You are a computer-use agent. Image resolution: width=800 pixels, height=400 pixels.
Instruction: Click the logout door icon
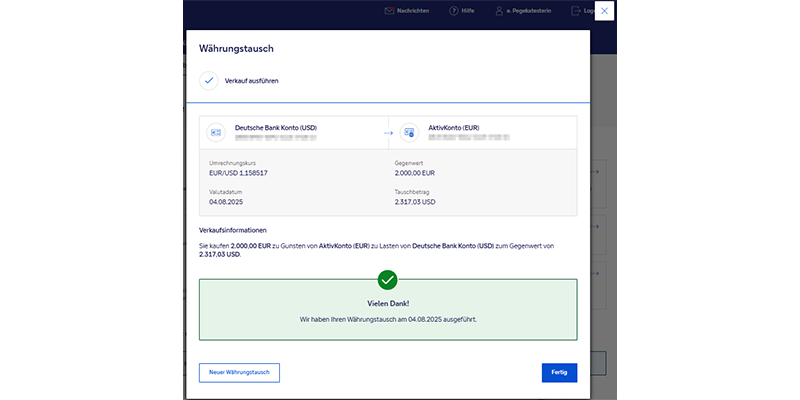(x=575, y=11)
